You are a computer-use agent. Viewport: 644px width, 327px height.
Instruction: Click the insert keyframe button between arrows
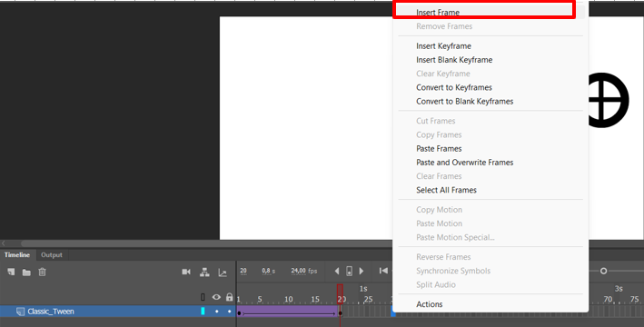(x=349, y=271)
